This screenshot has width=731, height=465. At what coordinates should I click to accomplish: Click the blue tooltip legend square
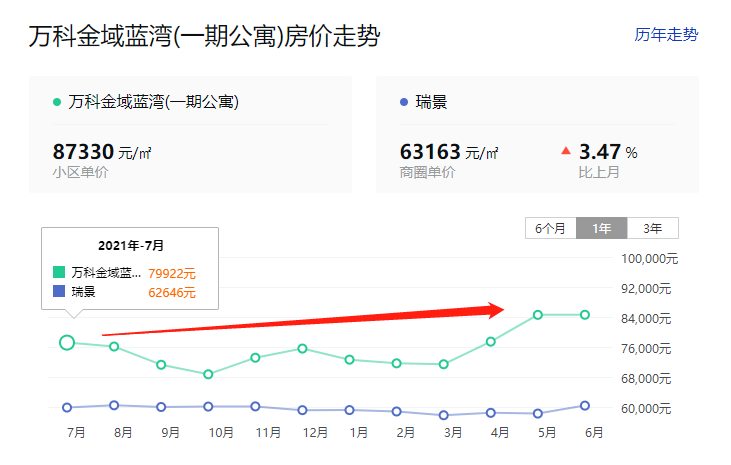pos(59,291)
